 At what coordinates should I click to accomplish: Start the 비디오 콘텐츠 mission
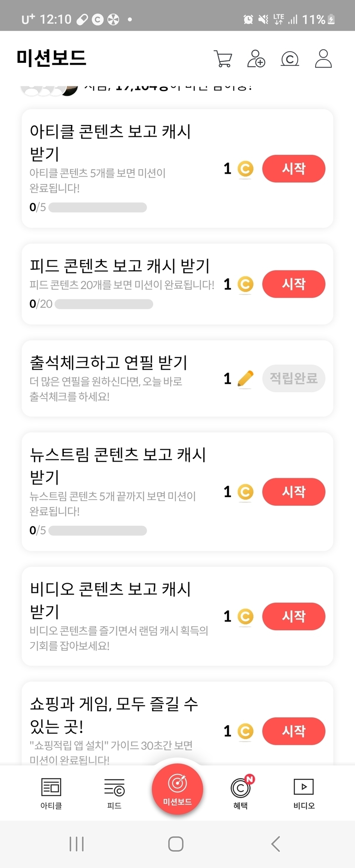pyautogui.click(x=293, y=616)
